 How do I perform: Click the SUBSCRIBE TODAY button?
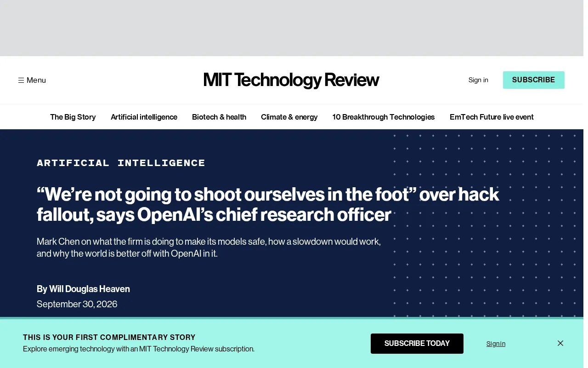417,344
